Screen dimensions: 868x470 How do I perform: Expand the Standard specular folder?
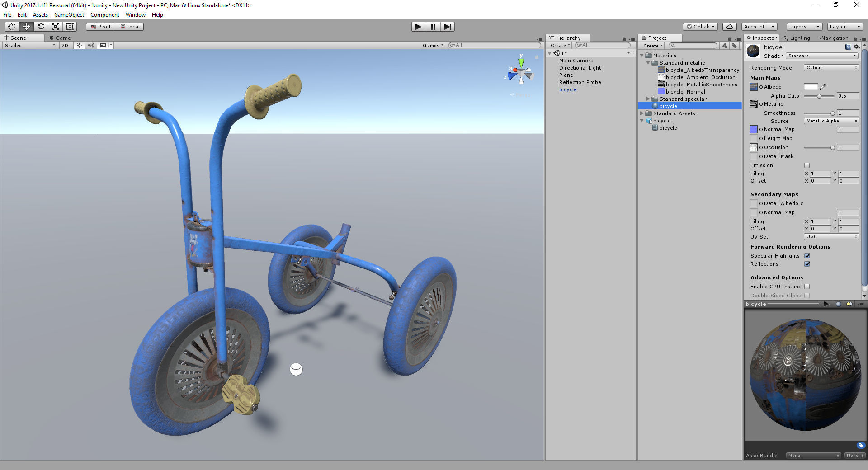648,99
